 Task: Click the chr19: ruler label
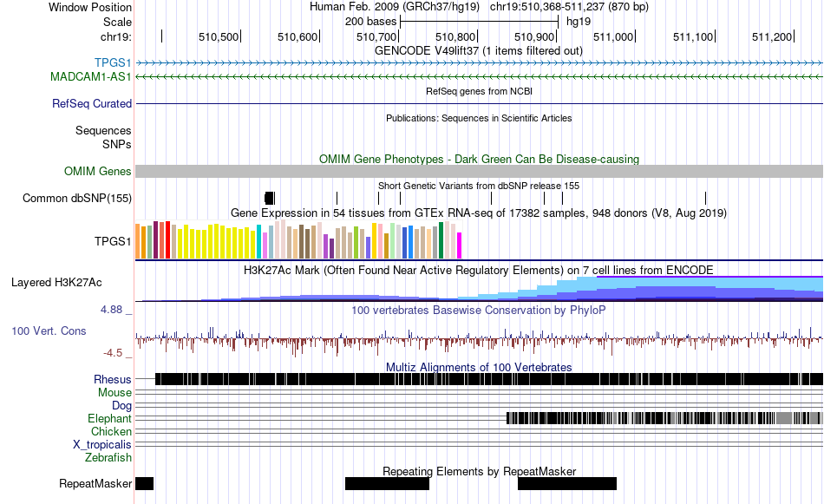116,36
